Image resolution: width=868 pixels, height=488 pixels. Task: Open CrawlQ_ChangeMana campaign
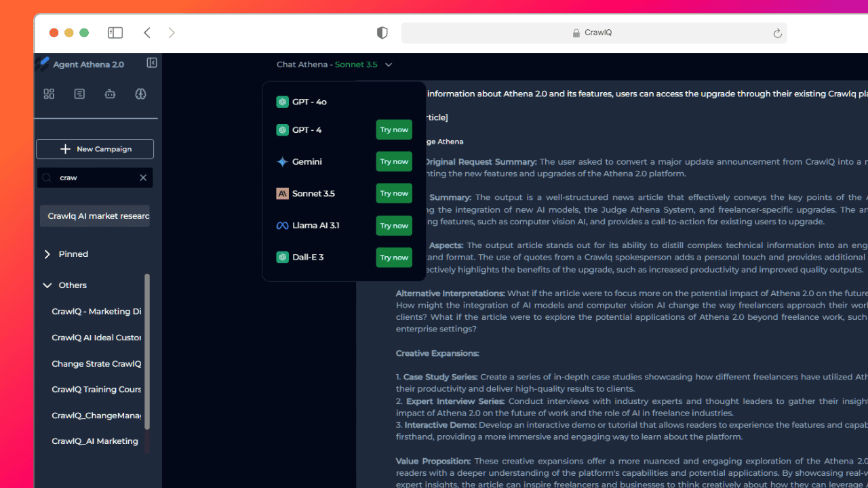tap(96, 415)
